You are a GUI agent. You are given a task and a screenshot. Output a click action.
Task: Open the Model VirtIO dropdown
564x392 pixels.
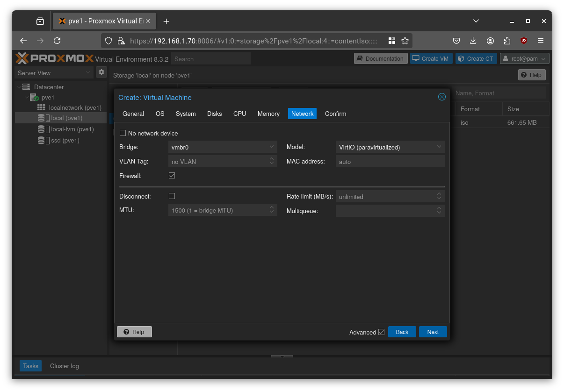[x=439, y=147]
